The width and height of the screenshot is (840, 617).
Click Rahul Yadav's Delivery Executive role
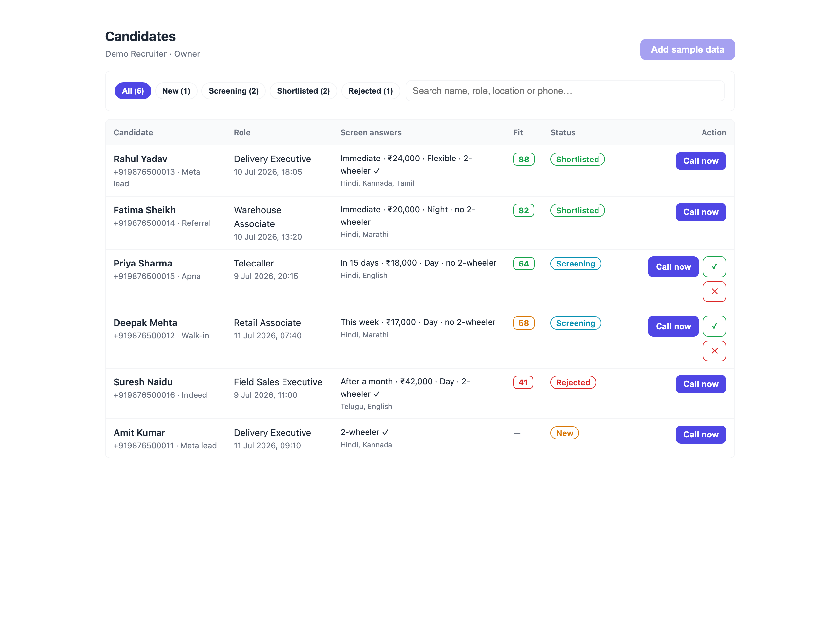tap(272, 159)
